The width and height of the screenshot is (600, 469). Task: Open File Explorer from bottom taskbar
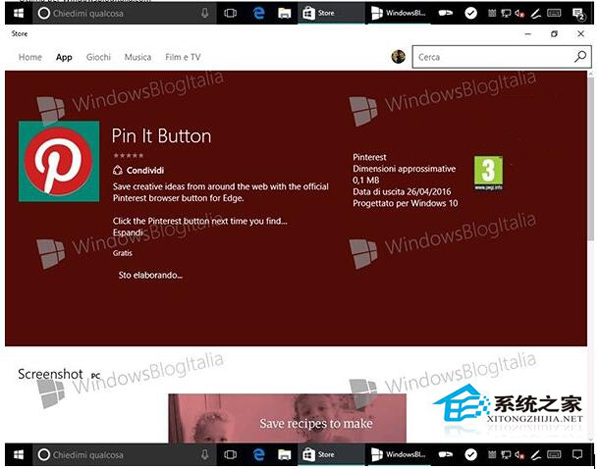pyautogui.click(x=284, y=454)
